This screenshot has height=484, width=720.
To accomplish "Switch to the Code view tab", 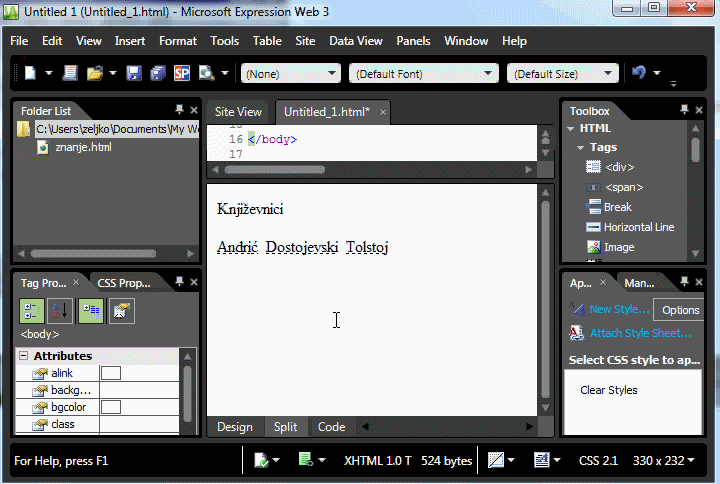I will tap(331, 427).
